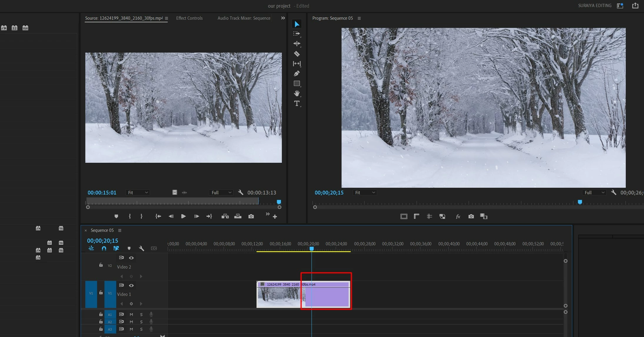
Task: Open timeline display settings wrench
Action: (x=142, y=249)
